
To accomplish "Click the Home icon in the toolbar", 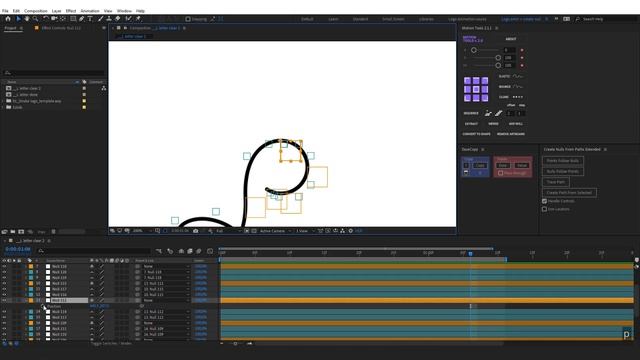I will click(8, 19).
